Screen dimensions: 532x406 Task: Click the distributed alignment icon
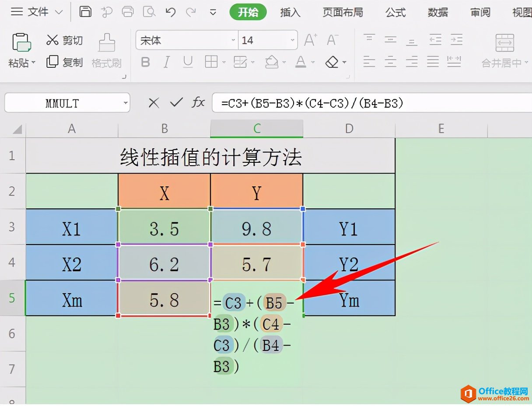455,61
